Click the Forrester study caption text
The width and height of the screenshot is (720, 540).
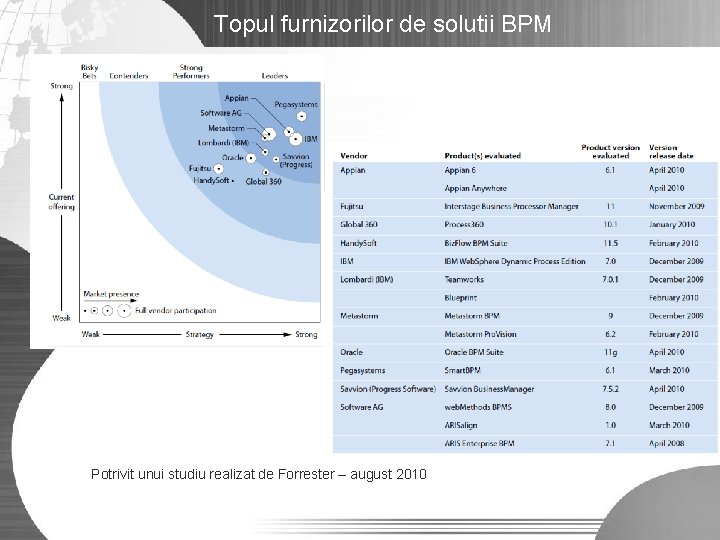[259, 474]
